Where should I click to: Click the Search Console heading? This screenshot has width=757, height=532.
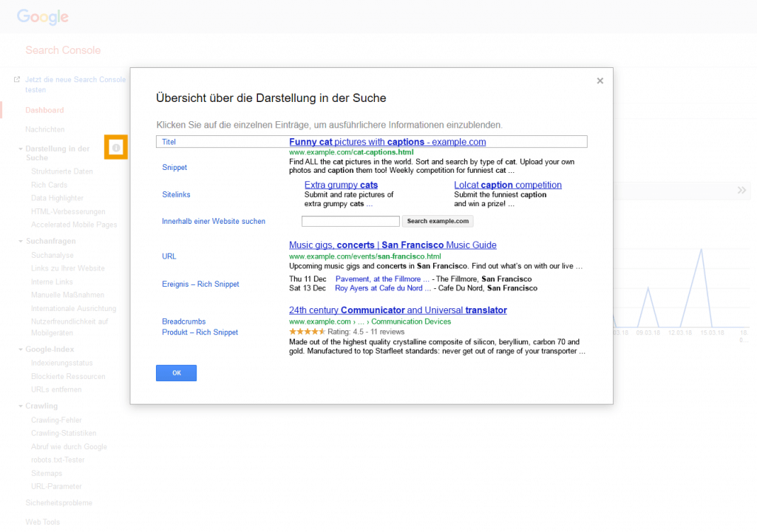point(63,50)
